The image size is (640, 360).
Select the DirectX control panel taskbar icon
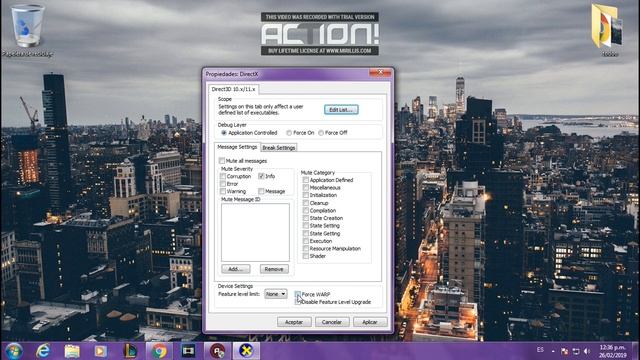tap(246, 351)
